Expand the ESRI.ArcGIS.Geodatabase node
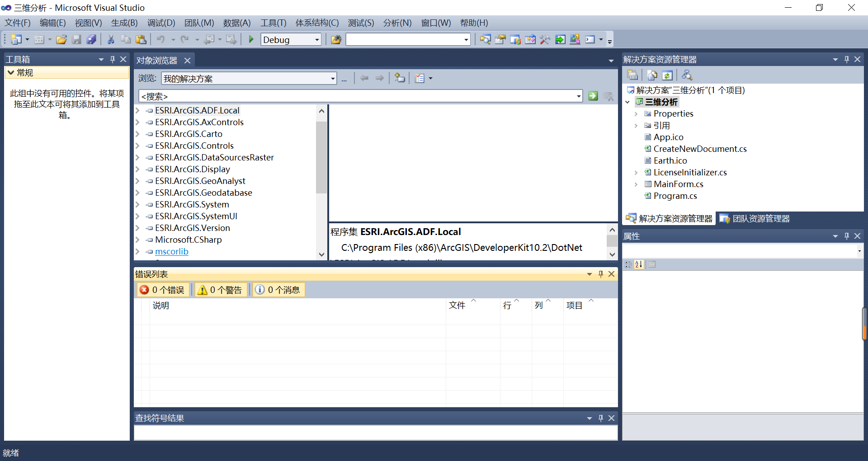The width and height of the screenshot is (868, 461). click(x=137, y=193)
